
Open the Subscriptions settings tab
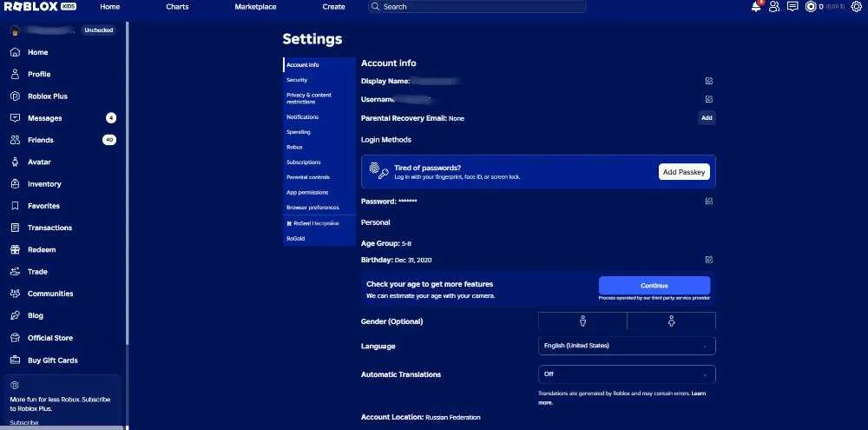319,162
